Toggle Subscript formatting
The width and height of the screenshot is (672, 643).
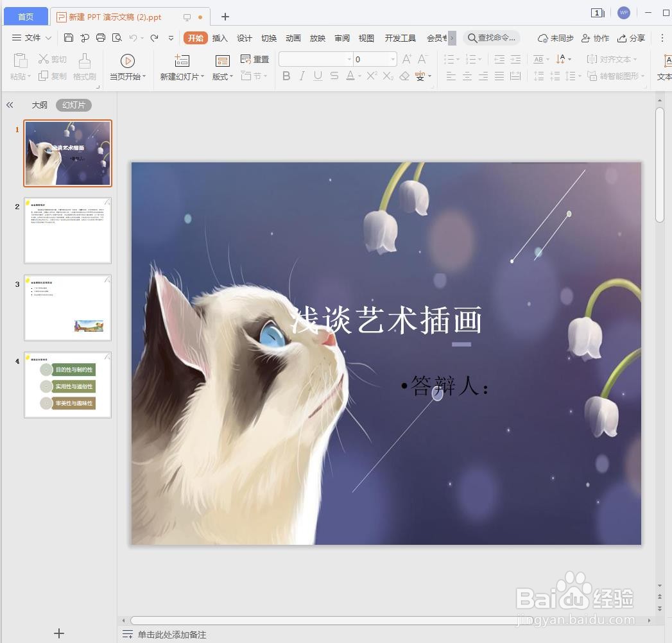[x=388, y=76]
